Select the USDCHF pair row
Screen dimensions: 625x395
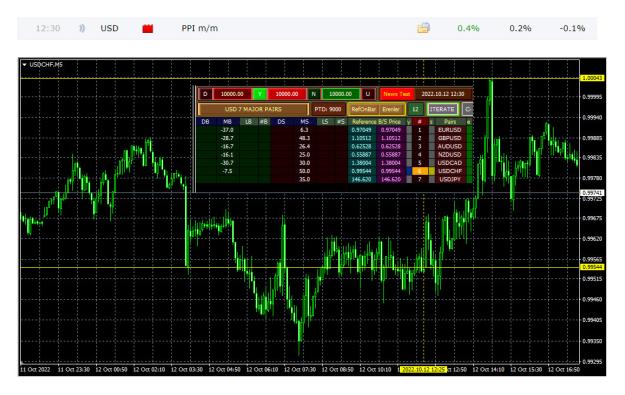[x=450, y=171]
